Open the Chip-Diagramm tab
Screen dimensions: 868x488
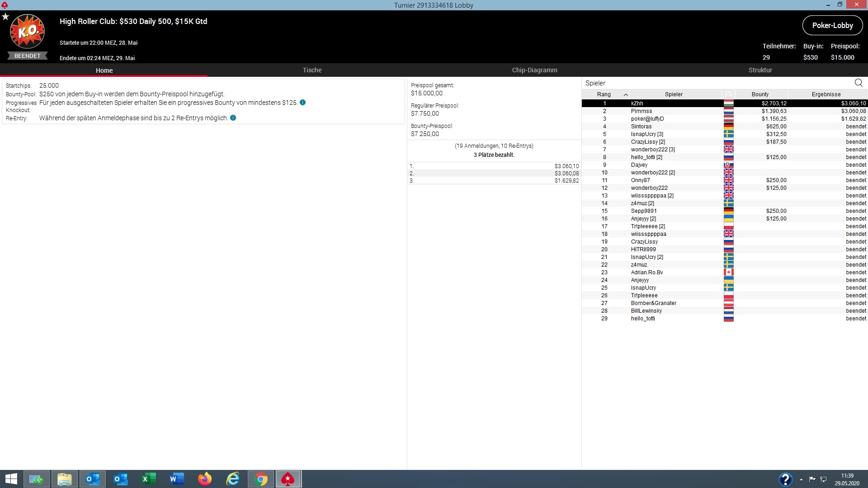pyautogui.click(x=534, y=70)
